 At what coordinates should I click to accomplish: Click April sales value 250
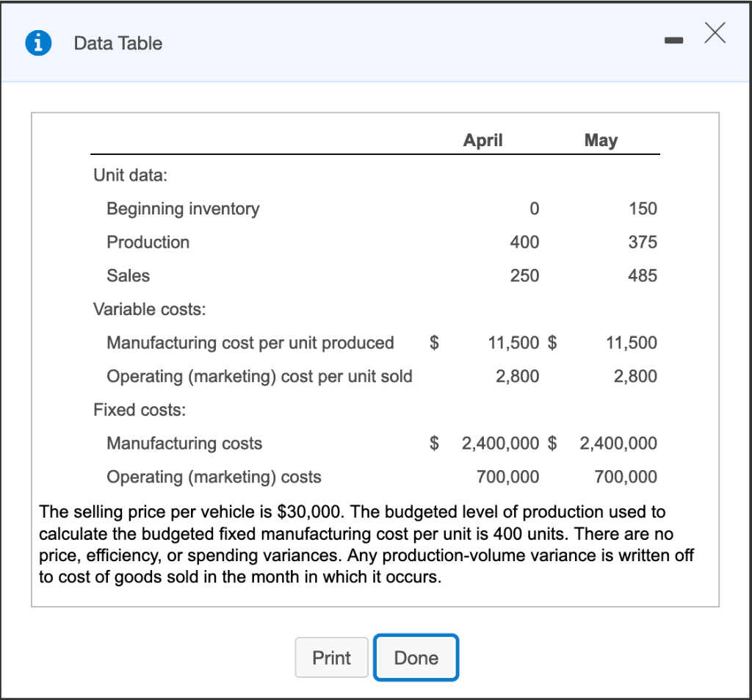pyautogui.click(x=524, y=276)
